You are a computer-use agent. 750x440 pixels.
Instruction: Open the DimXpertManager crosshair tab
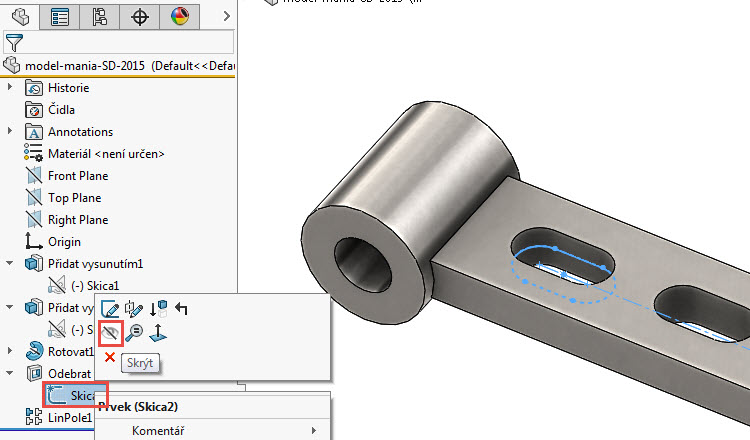140,16
